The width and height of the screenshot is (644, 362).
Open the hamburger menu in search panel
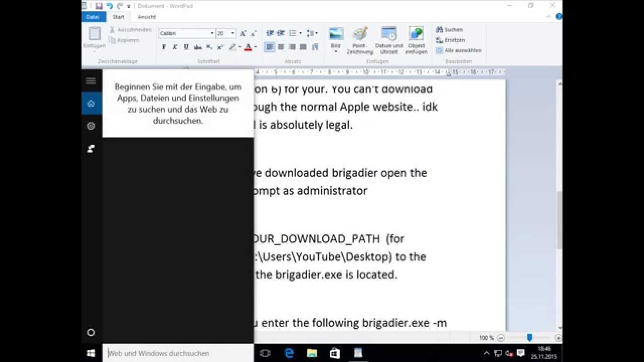(x=91, y=80)
